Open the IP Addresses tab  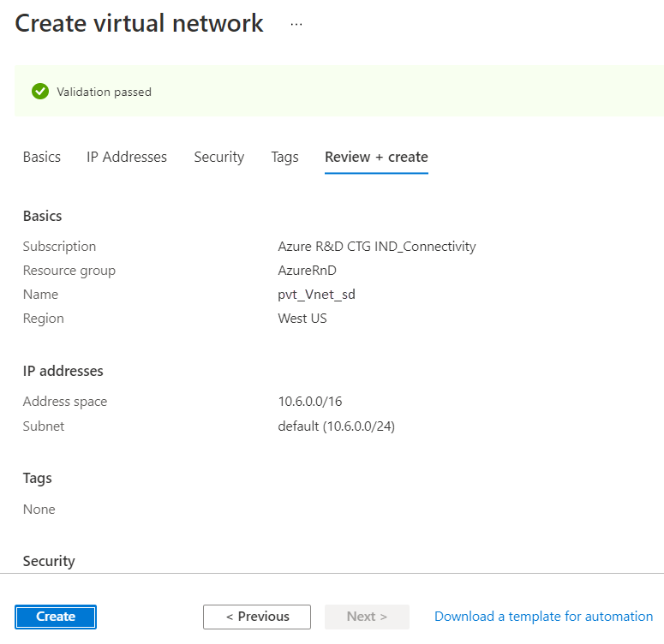point(127,157)
